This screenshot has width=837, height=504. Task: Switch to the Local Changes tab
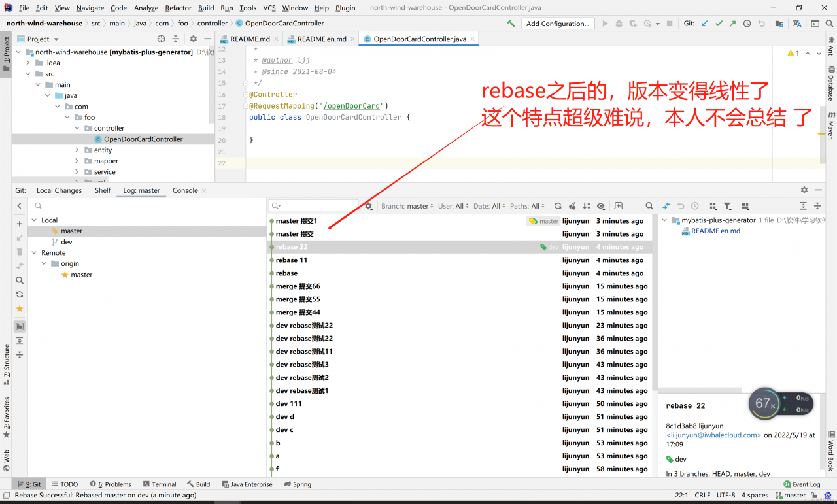point(59,190)
